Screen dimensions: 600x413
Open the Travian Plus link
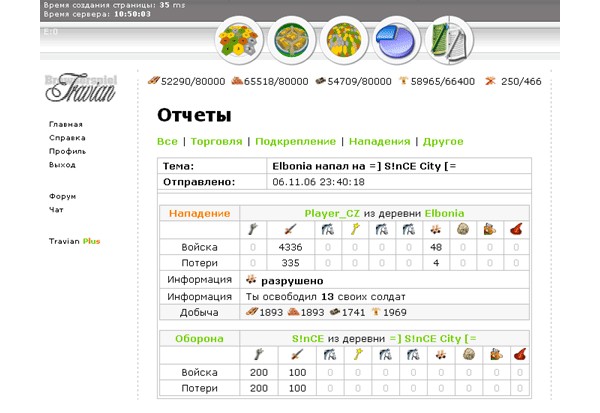pyautogui.click(x=74, y=241)
